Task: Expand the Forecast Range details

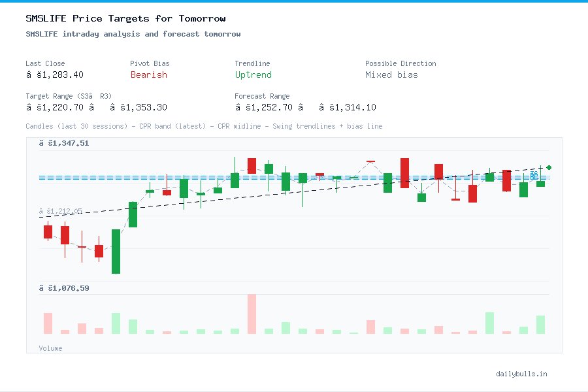Action: point(262,95)
